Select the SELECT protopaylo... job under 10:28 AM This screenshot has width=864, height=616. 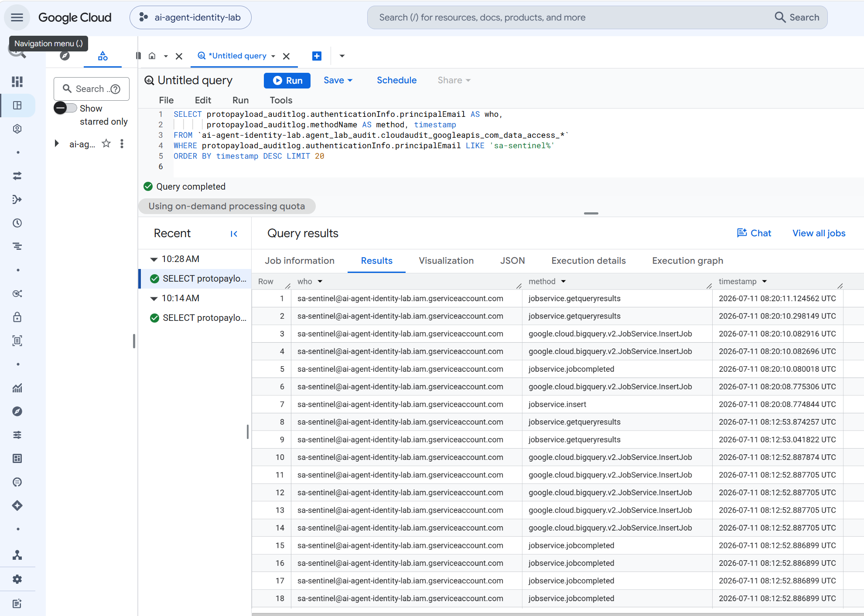click(x=196, y=279)
